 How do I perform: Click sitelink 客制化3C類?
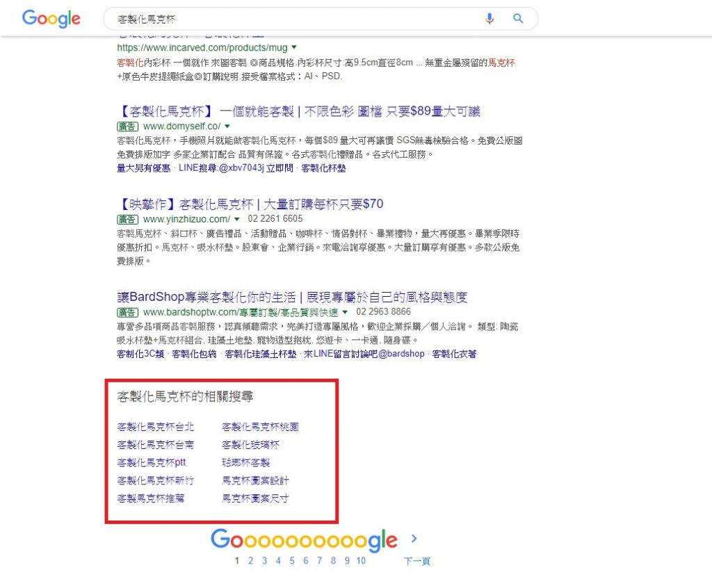tap(140, 354)
